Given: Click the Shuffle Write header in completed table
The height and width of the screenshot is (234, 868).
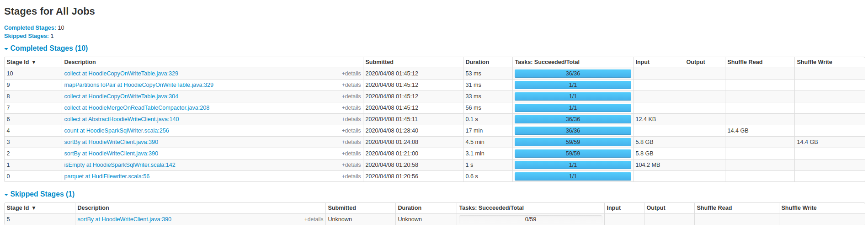Looking at the screenshot, I should [815, 62].
